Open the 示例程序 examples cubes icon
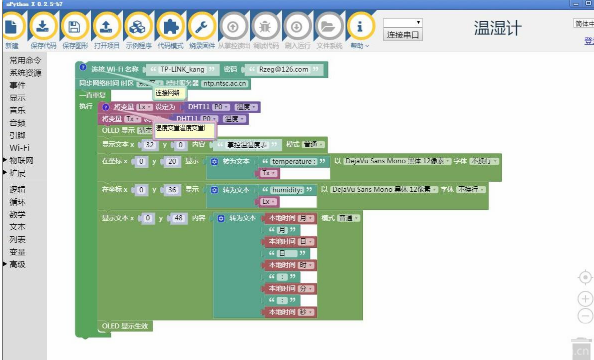 pyautogui.click(x=138, y=27)
